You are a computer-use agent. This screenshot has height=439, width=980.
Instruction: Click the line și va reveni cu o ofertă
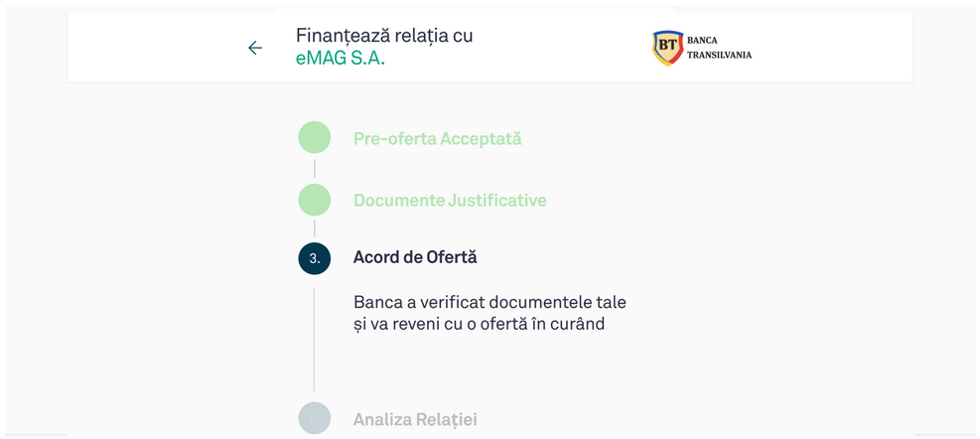(x=479, y=324)
